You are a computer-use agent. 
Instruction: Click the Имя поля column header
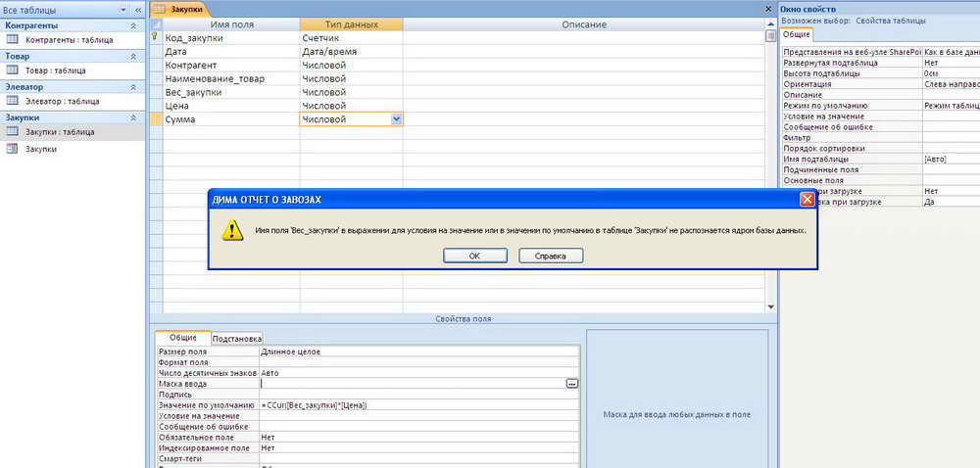(x=231, y=24)
